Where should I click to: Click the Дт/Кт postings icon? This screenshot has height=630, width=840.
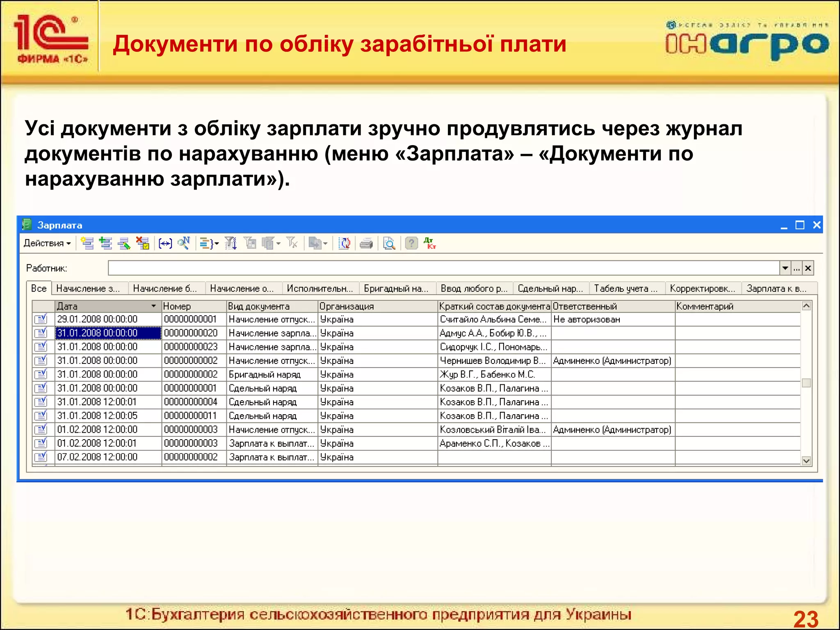coord(430,243)
